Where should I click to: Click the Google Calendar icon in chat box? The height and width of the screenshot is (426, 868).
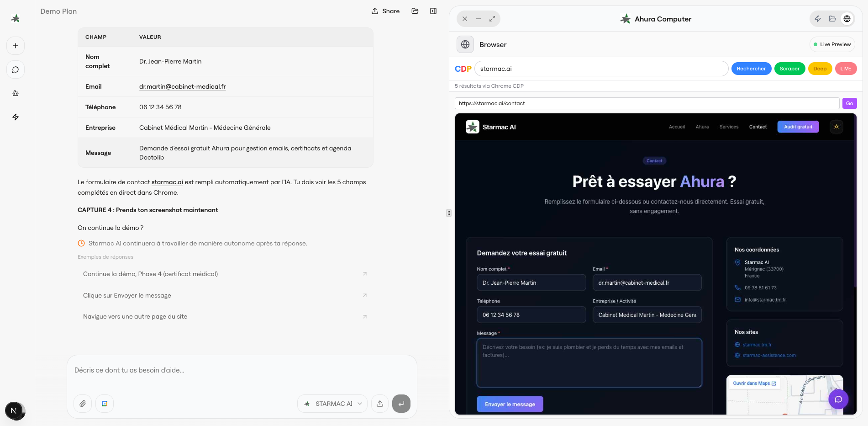click(105, 404)
